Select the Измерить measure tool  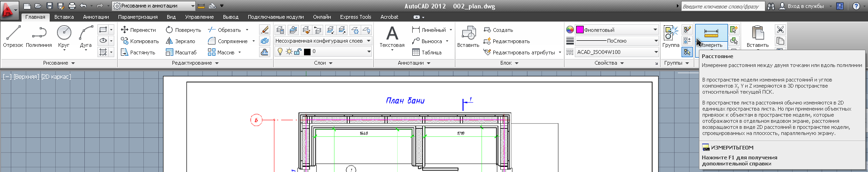[711, 37]
